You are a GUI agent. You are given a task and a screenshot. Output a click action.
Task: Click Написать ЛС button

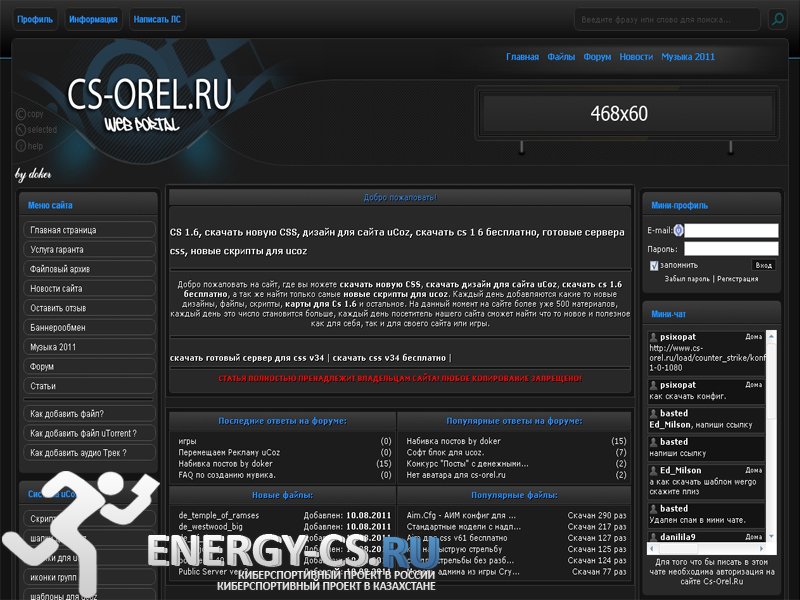tap(157, 19)
